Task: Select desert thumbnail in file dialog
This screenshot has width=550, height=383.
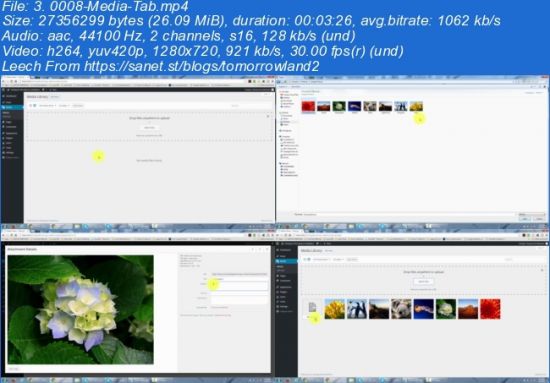Action: (x=324, y=107)
